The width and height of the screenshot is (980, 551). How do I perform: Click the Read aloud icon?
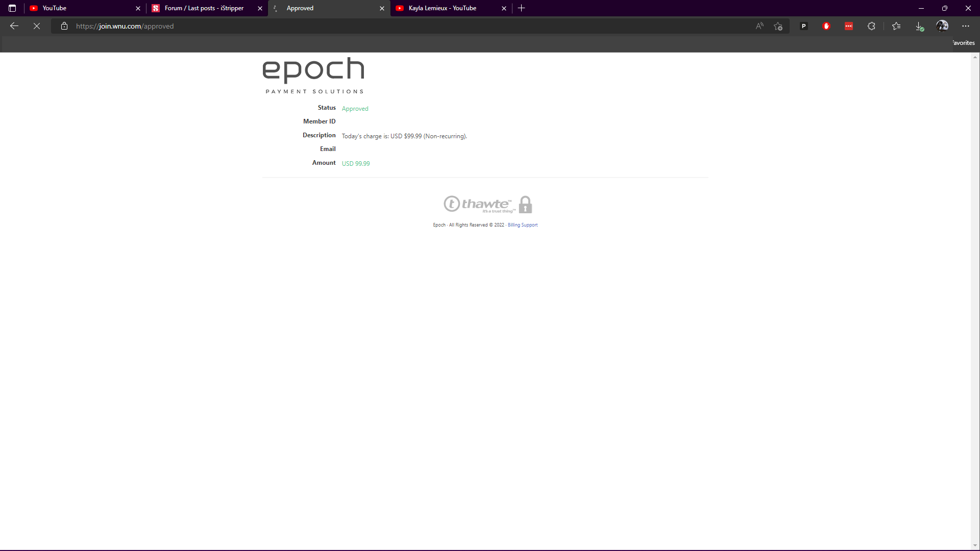tap(759, 26)
